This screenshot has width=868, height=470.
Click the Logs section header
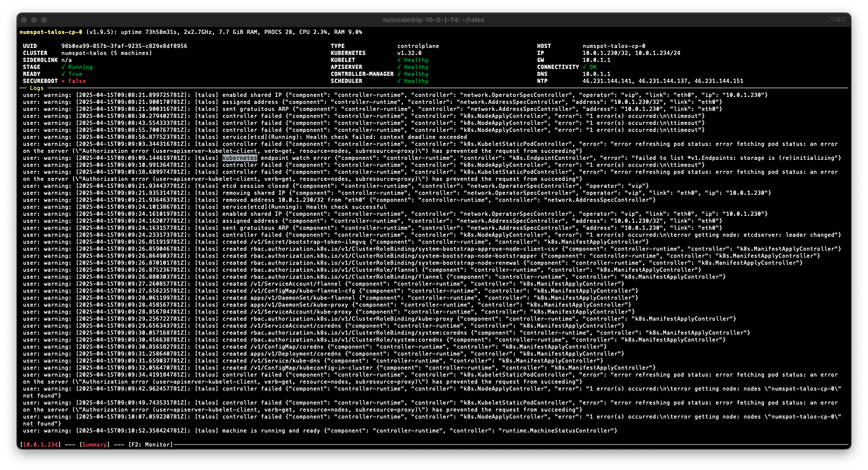pos(36,88)
